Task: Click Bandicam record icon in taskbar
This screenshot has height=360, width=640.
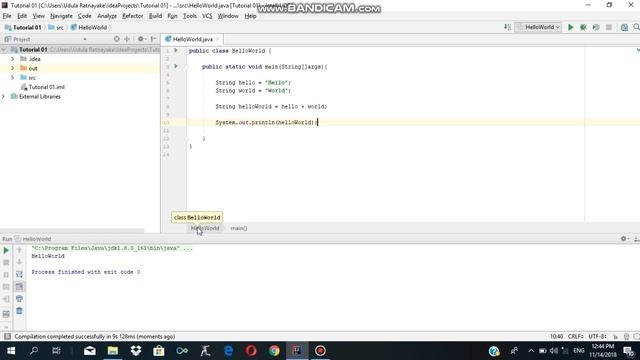Action: (320, 351)
